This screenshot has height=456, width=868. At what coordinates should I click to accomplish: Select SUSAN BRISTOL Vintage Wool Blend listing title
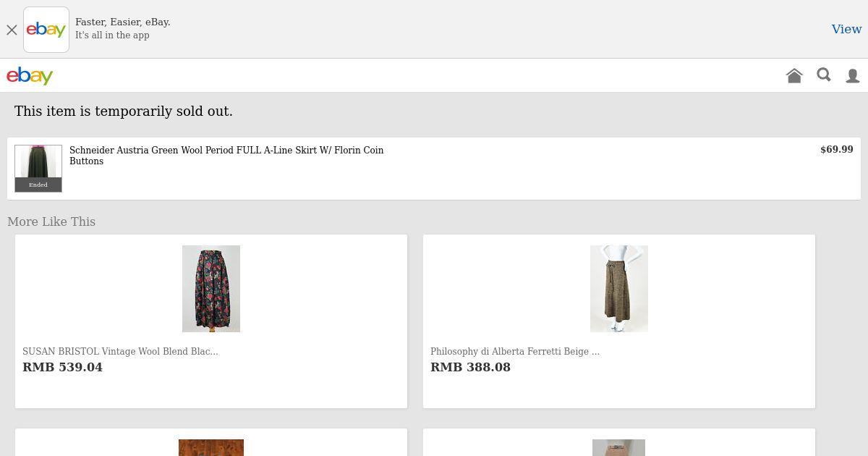120,351
